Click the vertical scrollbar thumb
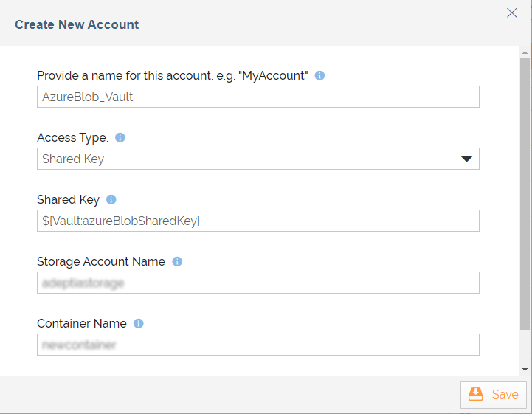Viewport: 532px width, 414px height. pyautogui.click(x=525, y=192)
